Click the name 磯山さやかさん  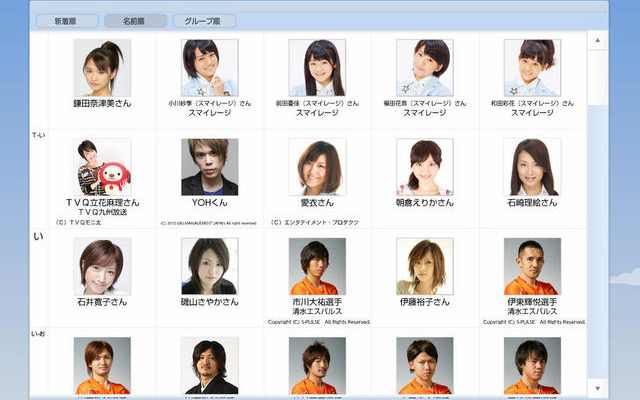[210, 302]
